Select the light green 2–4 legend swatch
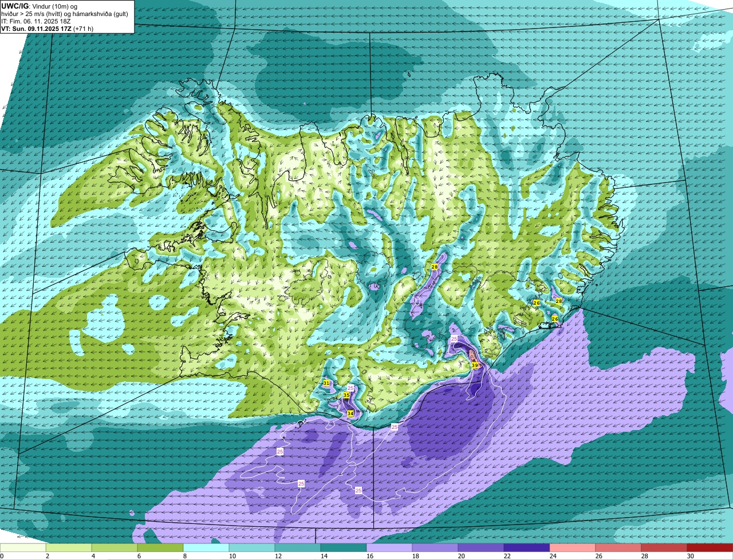 (69, 548)
